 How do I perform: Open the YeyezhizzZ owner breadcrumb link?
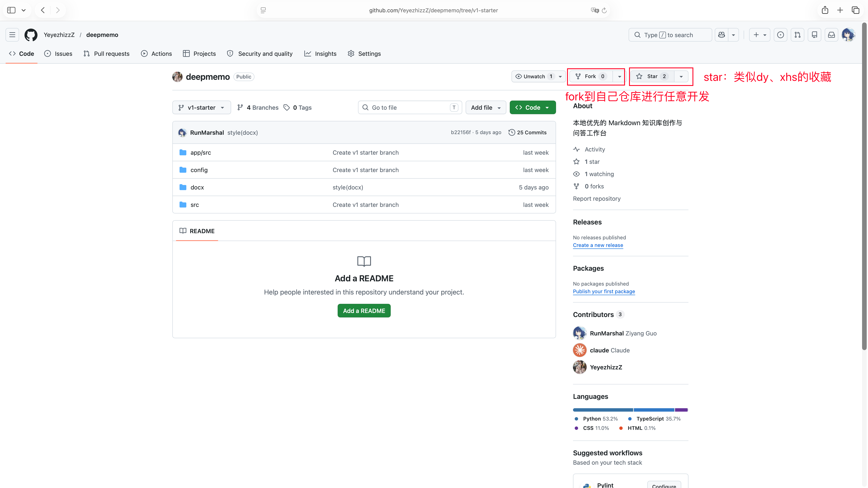click(x=59, y=35)
